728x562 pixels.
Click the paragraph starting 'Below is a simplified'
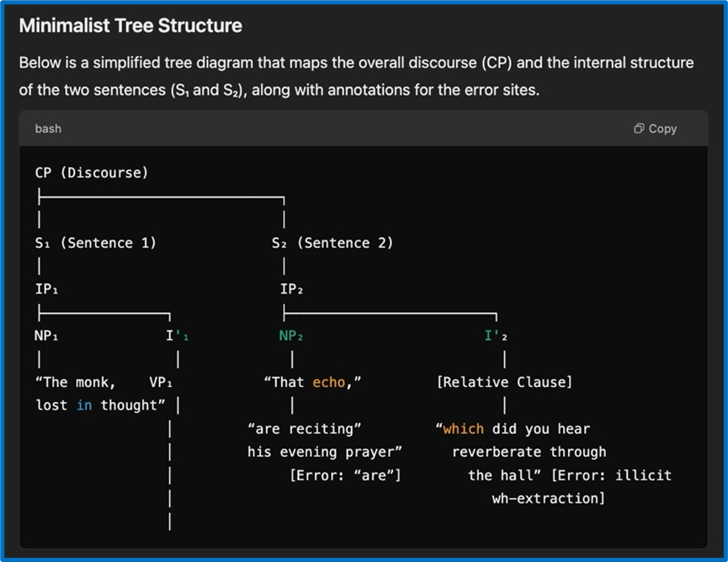356,76
